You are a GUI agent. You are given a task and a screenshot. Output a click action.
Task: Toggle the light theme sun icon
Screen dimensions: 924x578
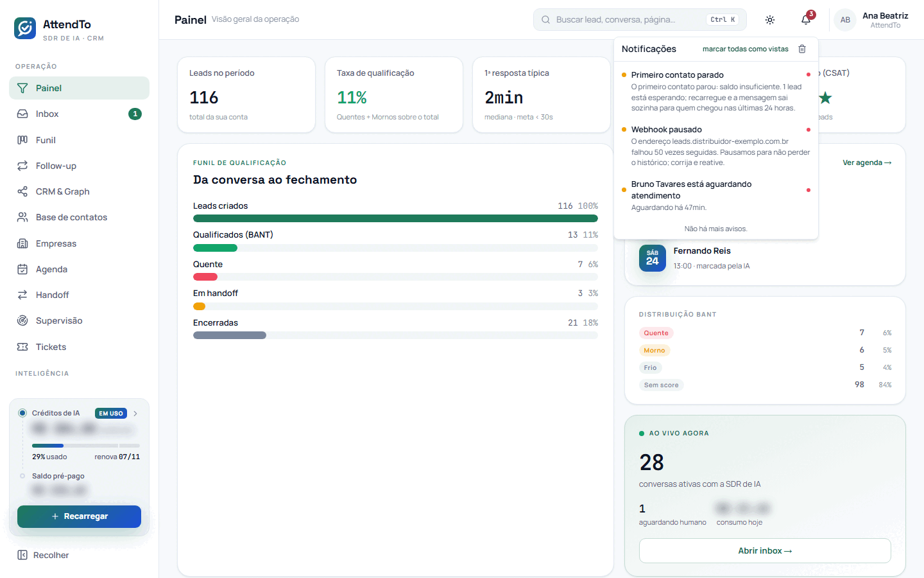pos(770,20)
